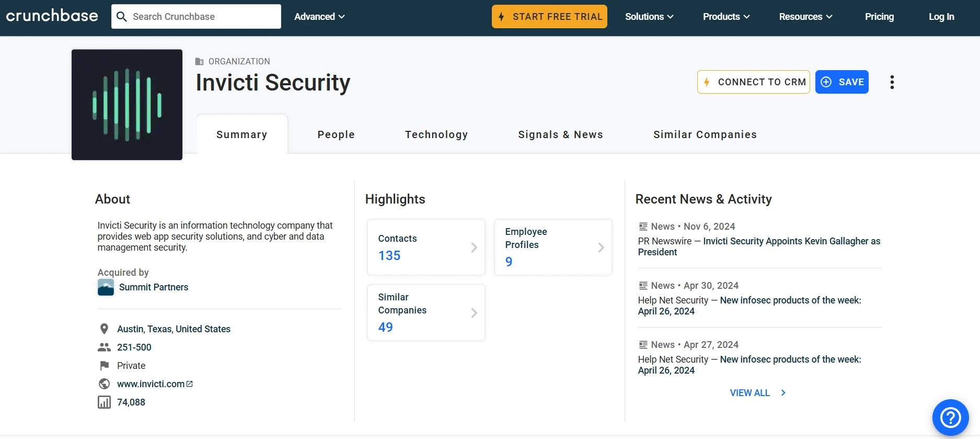Click the news icon for Apr 27, 2024

643,345
